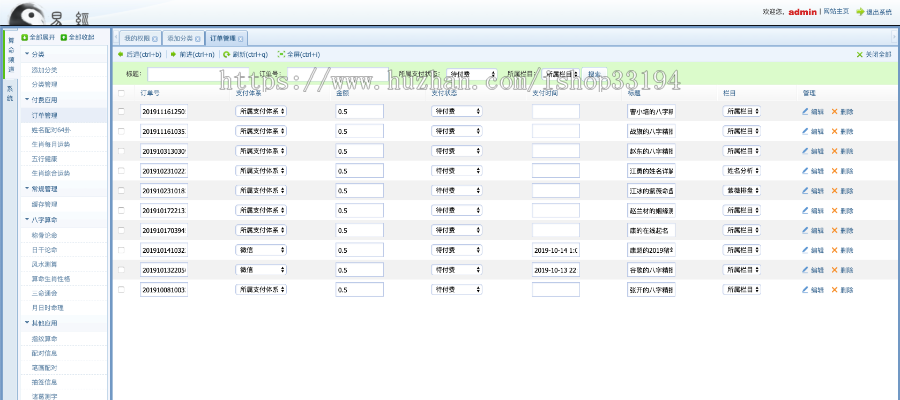Check the box for order 201910231018
The height and width of the screenshot is (400, 900).
(121, 191)
